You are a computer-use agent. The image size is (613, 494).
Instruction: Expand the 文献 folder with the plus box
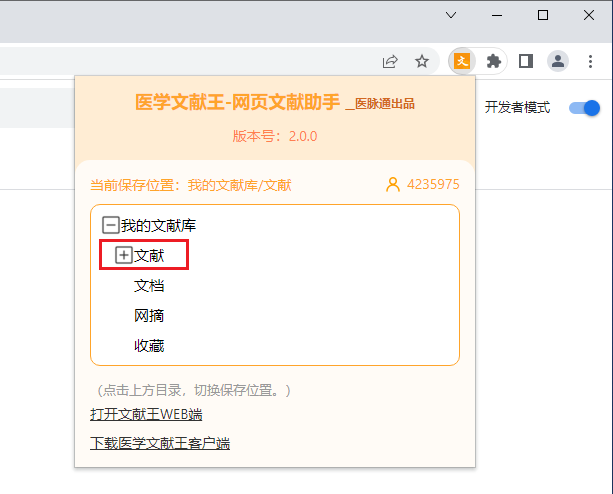[x=123, y=256]
